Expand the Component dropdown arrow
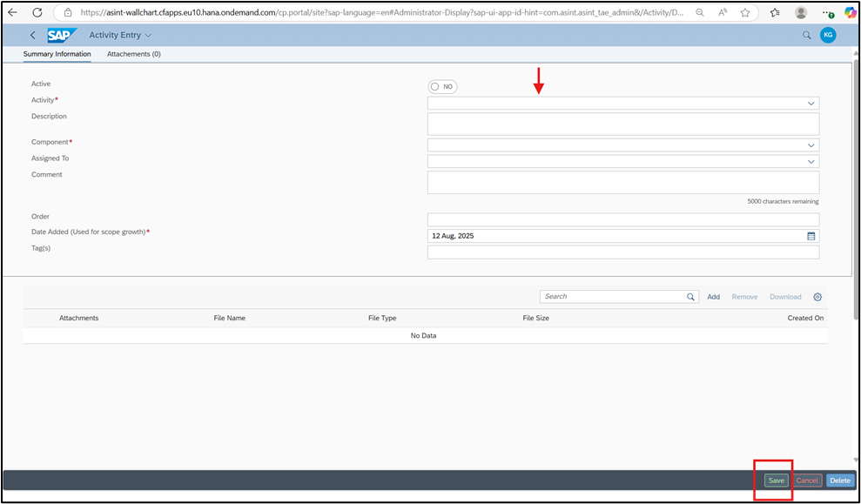This screenshot has height=504, width=861. click(811, 145)
